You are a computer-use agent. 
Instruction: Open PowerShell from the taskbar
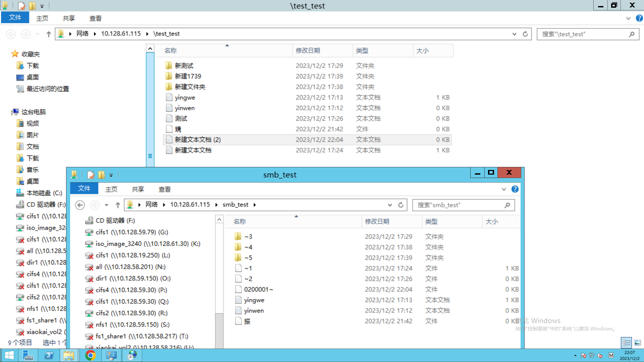click(x=49, y=355)
